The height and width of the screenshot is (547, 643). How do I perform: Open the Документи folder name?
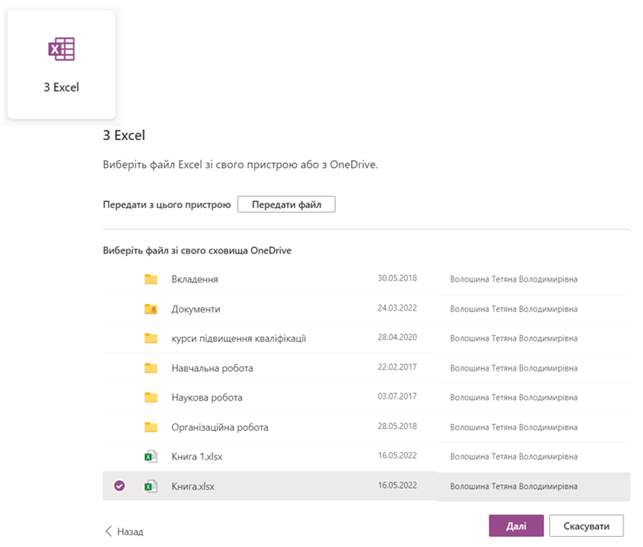point(196,309)
